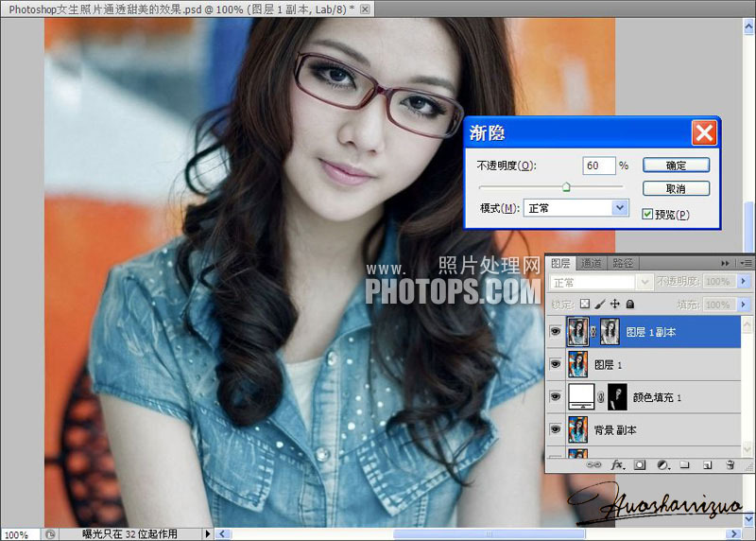This screenshot has width=756, height=541.
Task: Switch to the 图层 tab
Action: (x=560, y=263)
